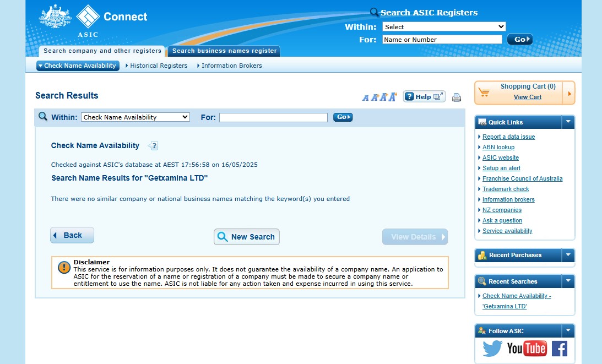Set text to the largest font size

tap(392, 97)
